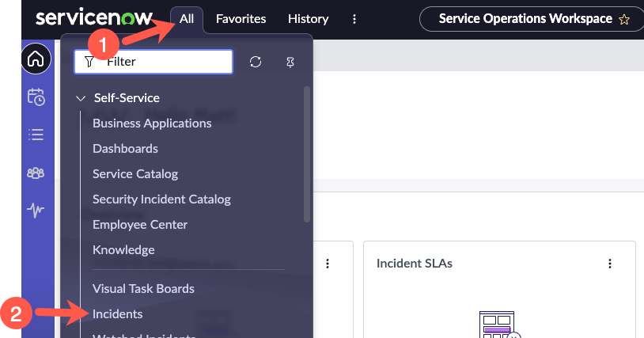Open the History menu tab
The width and height of the screenshot is (644, 338).
[309, 19]
